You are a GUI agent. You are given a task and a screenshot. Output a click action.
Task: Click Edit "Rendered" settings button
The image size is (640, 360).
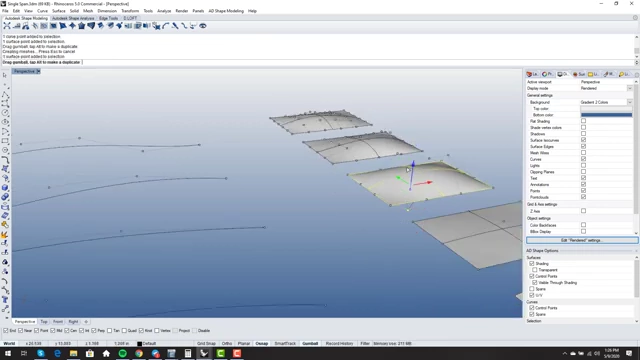click(x=582, y=240)
